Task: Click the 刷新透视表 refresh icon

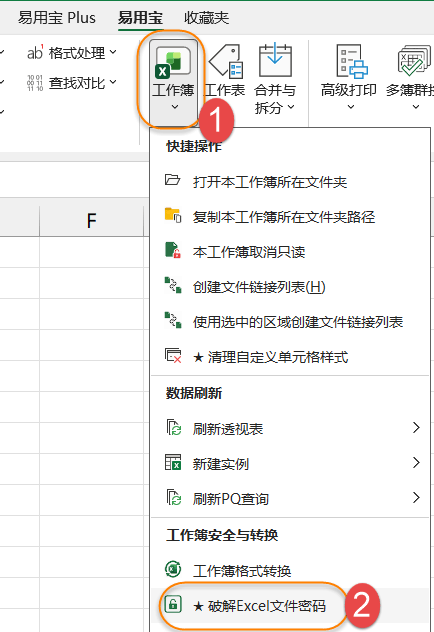Action: [x=174, y=427]
